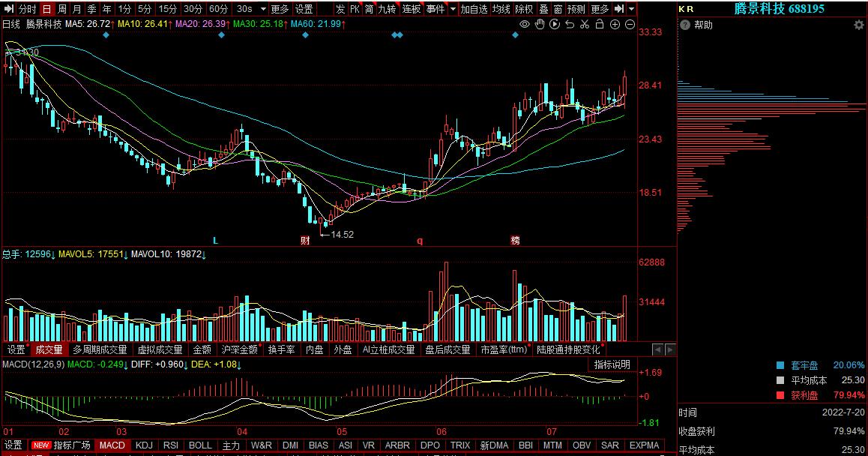The image size is (868, 456).
Task: Select the 多周期成交量 tab
Action: coord(100,349)
